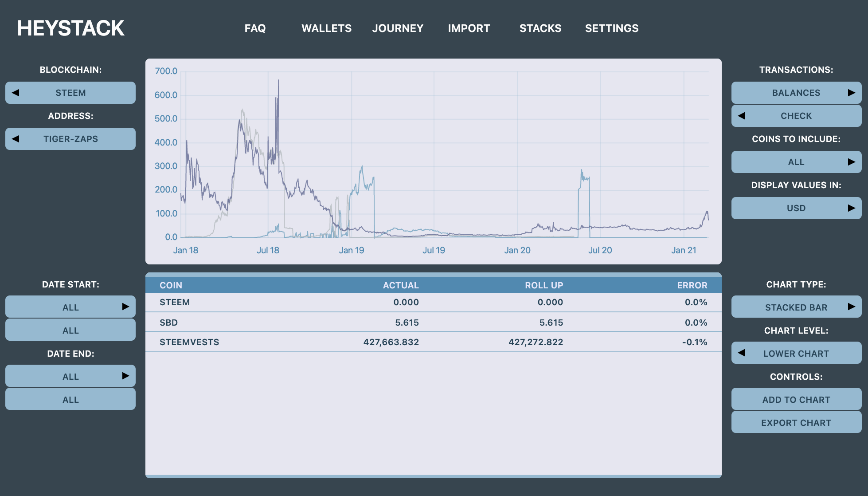Image resolution: width=868 pixels, height=496 pixels.
Task: Click STEEMVESTS roll up value 427,272.822
Action: pos(536,342)
